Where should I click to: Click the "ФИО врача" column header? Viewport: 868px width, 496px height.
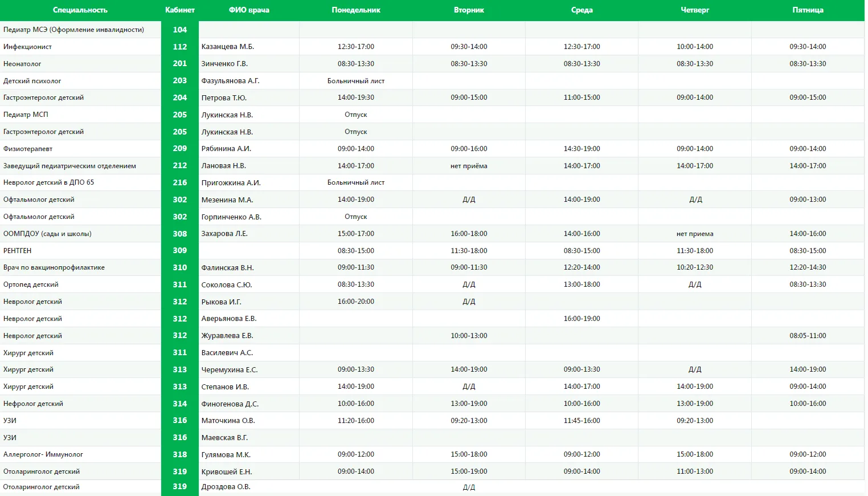coord(249,10)
